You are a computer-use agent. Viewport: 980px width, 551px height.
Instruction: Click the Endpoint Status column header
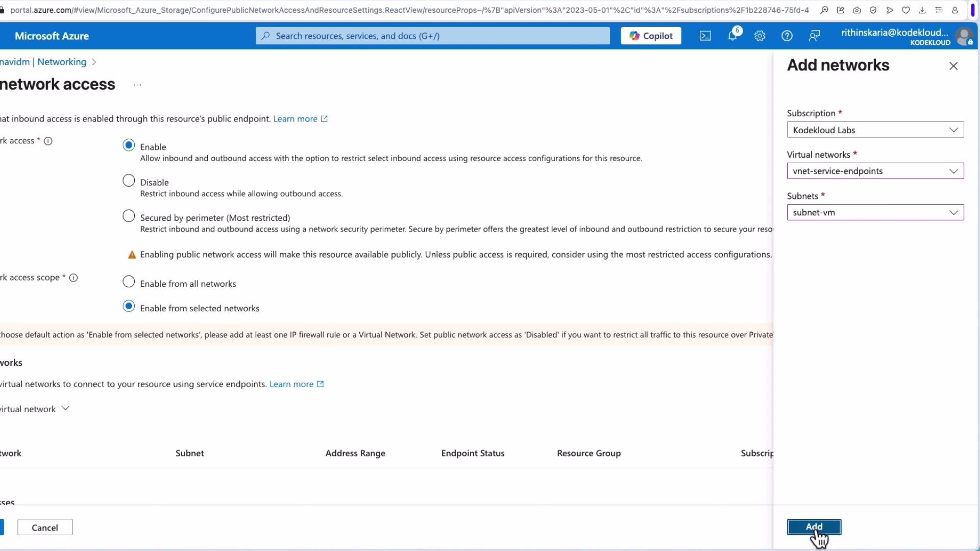coord(473,453)
